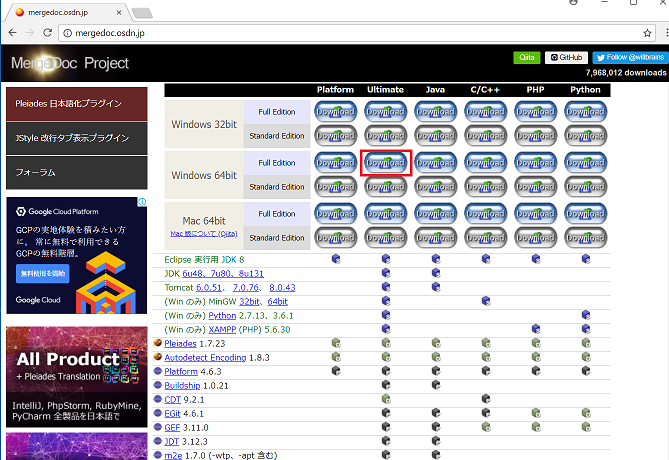The image size is (669, 460).
Task: Open the Buildship link
Action: 182,386
